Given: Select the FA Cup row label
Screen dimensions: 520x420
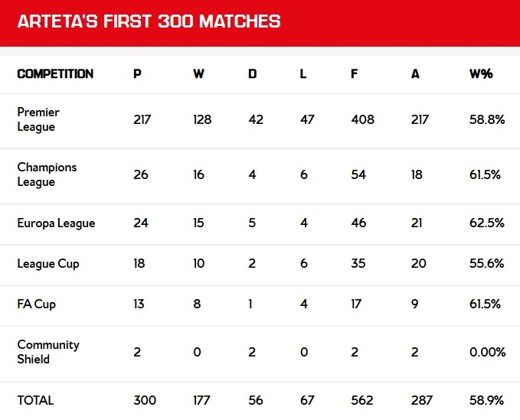Looking at the screenshot, I should [x=36, y=304].
